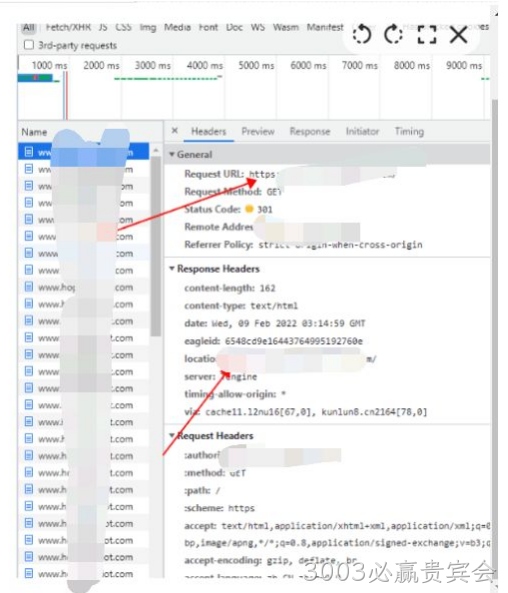Rotate image counterclockwise with the left rotate icon
This screenshot has height=593, width=508.
click(362, 34)
